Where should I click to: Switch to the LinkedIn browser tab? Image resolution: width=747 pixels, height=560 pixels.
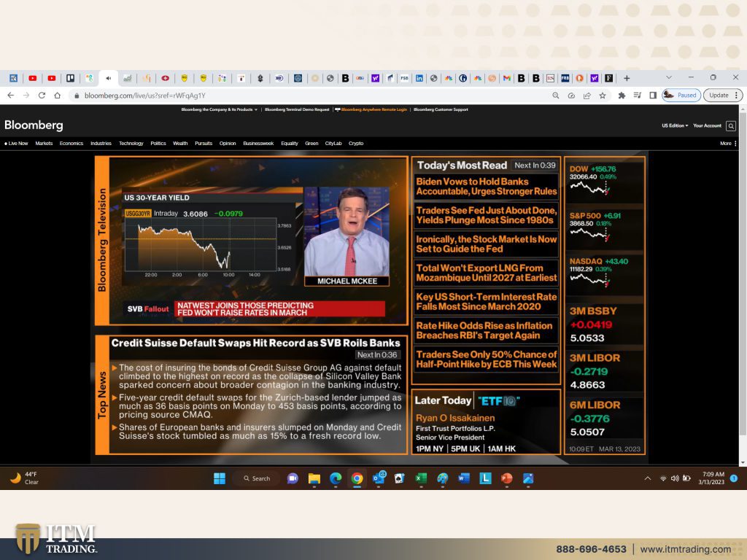(x=419, y=78)
